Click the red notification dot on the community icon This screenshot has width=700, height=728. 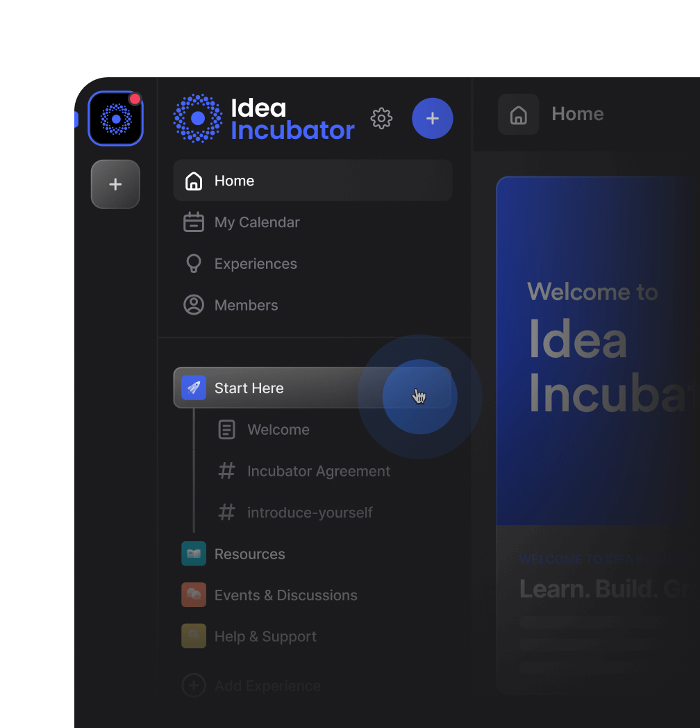(135, 99)
